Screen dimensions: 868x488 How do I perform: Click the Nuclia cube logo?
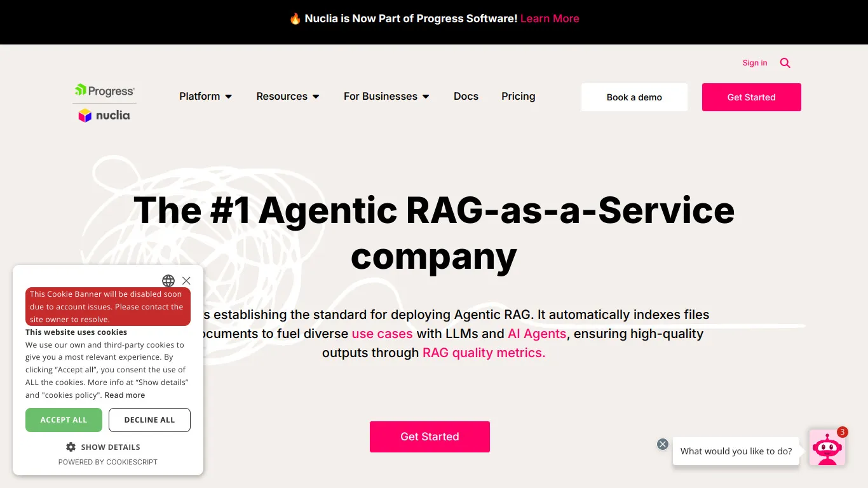104,115
